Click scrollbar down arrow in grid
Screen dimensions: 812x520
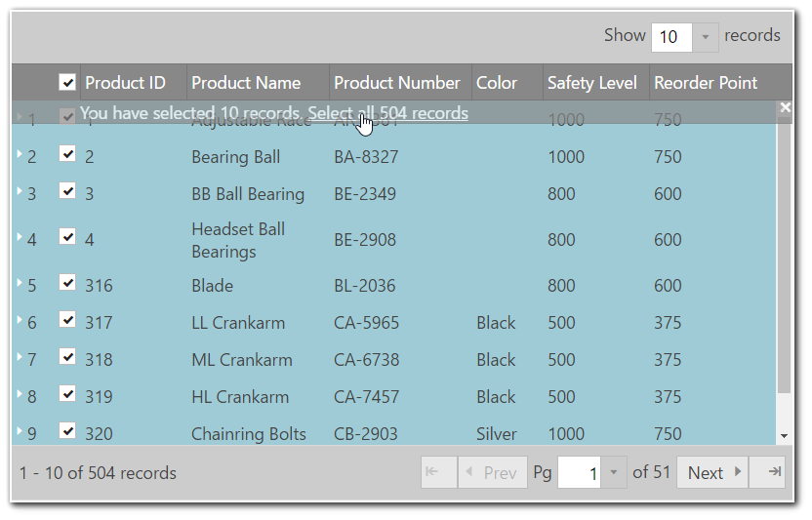click(785, 436)
